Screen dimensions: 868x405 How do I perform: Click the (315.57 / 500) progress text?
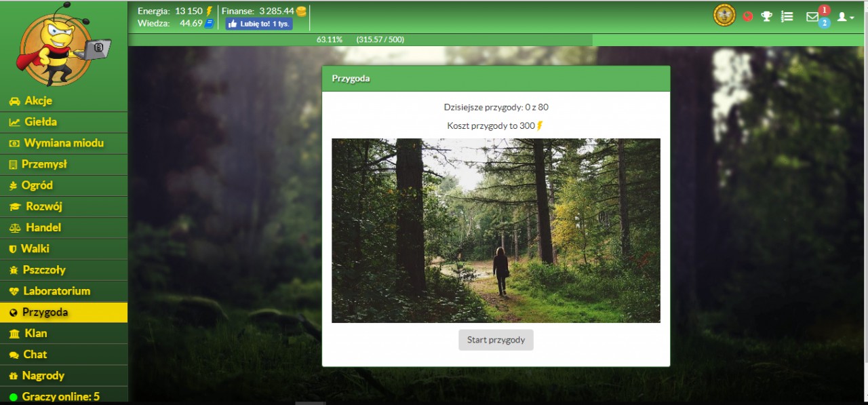click(x=380, y=40)
